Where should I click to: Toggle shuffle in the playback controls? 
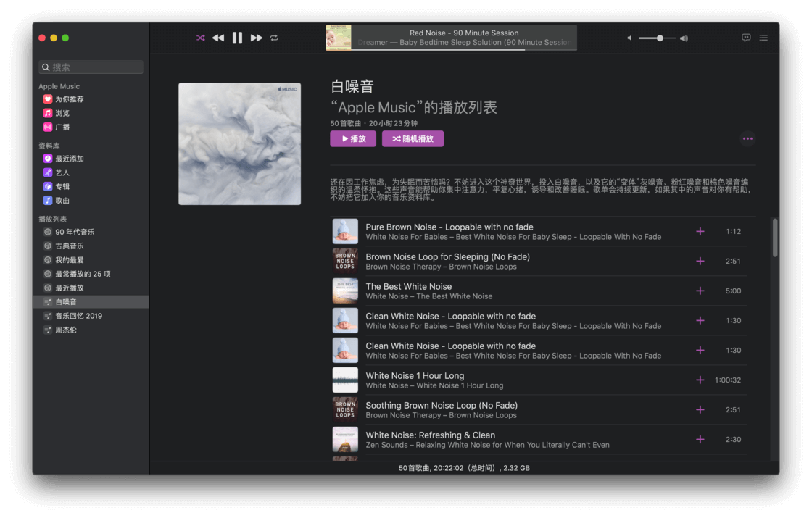pos(200,38)
